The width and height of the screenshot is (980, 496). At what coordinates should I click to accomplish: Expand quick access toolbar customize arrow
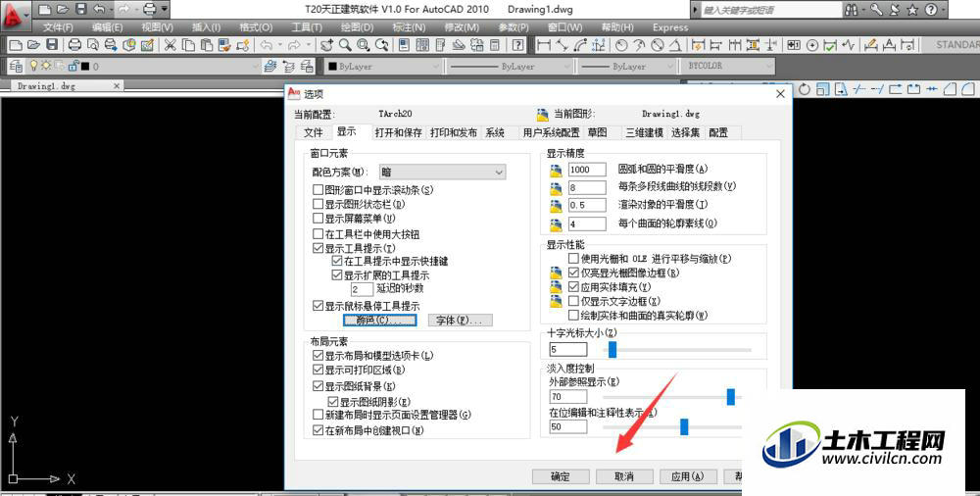(165, 10)
